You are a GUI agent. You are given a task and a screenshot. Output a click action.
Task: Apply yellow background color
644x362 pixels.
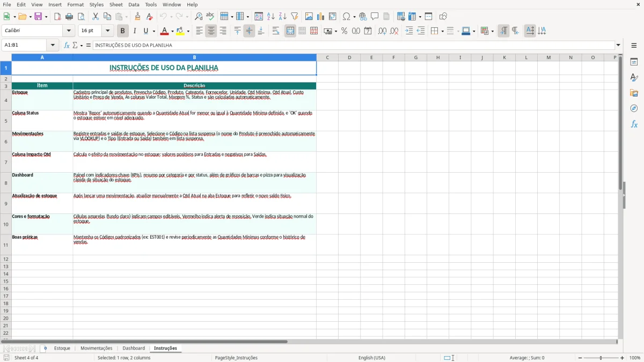(180, 31)
